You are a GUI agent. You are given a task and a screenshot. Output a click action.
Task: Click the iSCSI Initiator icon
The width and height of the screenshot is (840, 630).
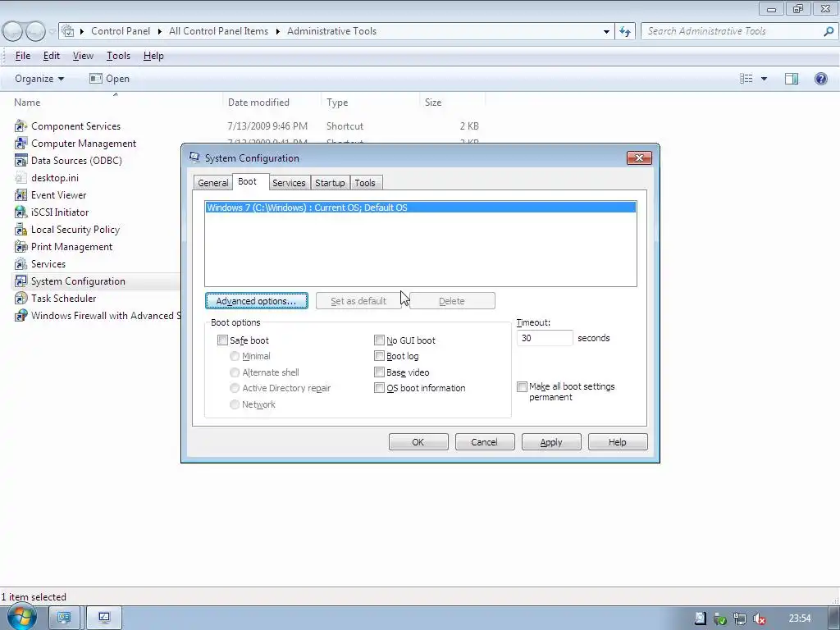click(x=21, y=212)
